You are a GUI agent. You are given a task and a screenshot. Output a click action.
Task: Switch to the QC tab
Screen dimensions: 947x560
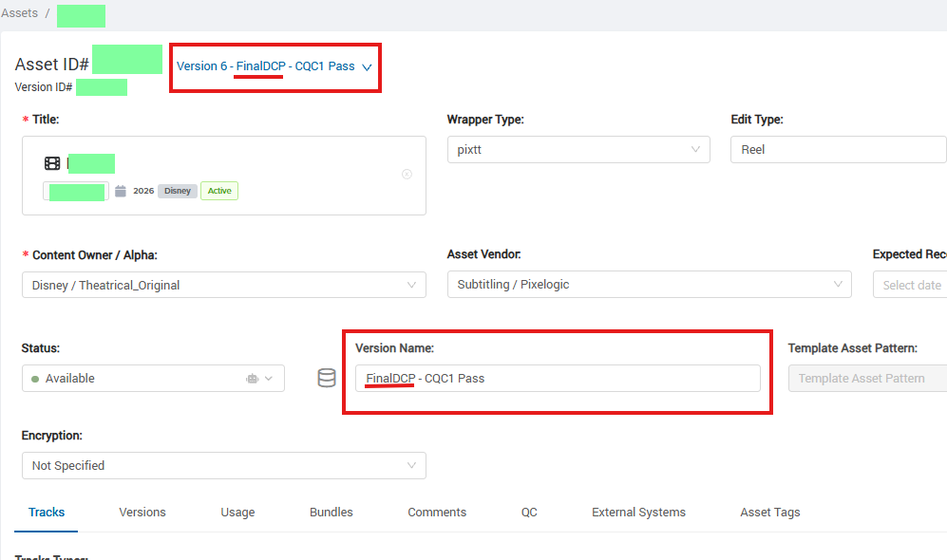click(x=529, y=513)
